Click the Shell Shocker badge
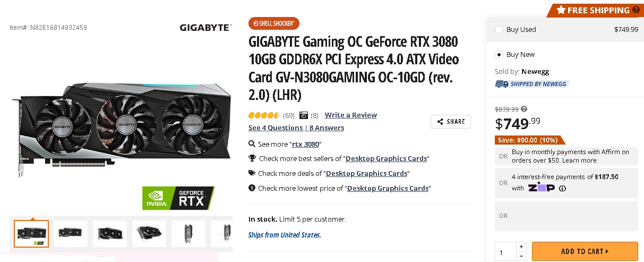Screen dimensions: 644x262 274,23
